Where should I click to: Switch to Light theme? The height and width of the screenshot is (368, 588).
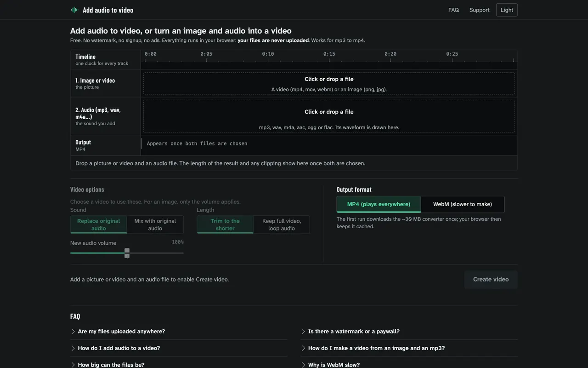coord(507,10)
